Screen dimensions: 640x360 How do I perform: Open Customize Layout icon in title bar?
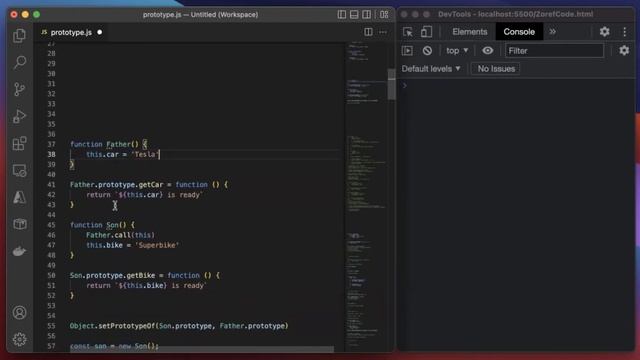point(384,15)
